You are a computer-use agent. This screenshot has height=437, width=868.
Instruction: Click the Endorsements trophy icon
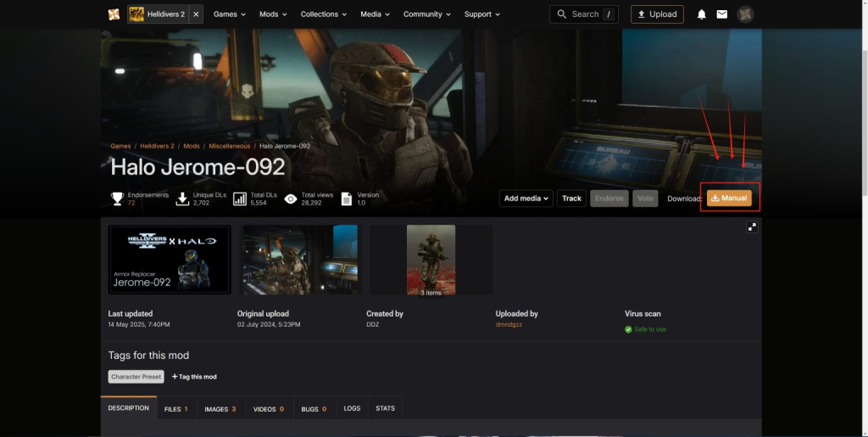coord(117,199)
